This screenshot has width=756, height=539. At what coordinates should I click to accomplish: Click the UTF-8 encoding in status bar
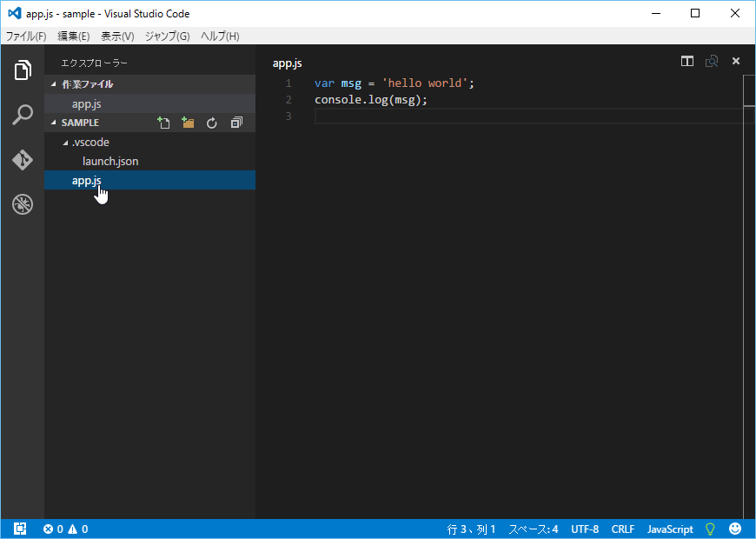585,529
